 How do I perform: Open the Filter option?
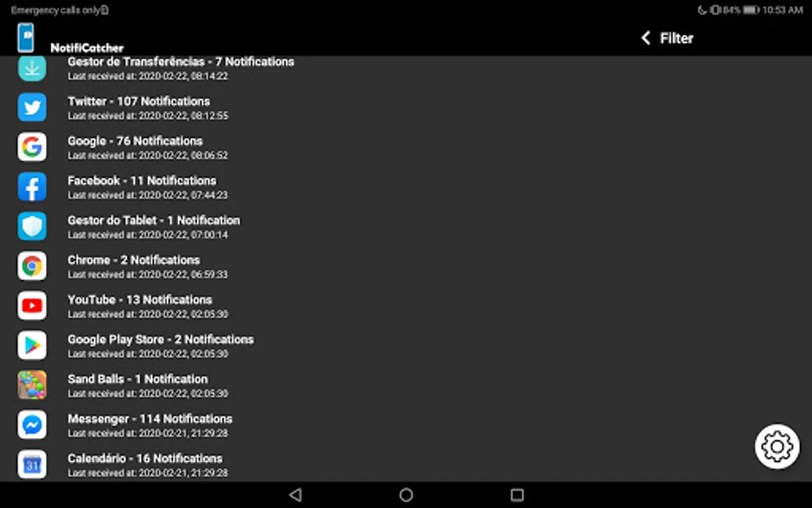[677, 38]
